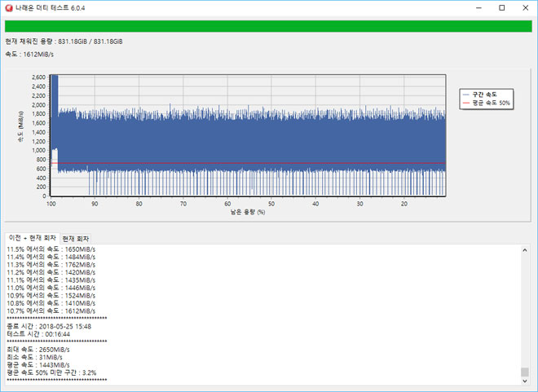Click the green progress bar
Image resolution: width=538 pixels, height=392 pixels.
point(268,26)
